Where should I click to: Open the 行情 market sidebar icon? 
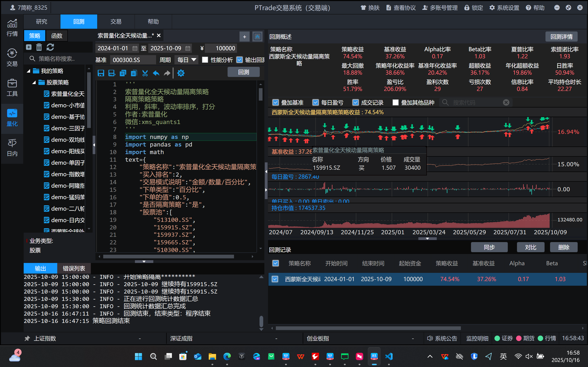(12, 28)
